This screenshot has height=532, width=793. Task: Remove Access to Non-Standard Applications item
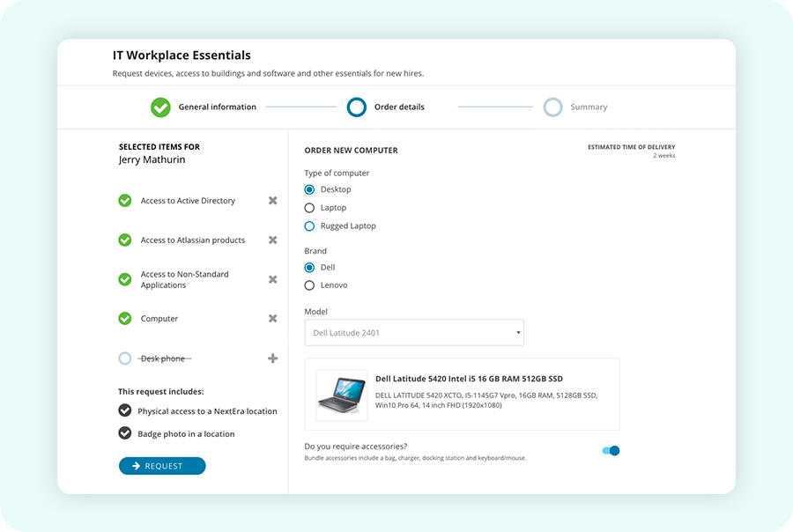tap(272, 279)
